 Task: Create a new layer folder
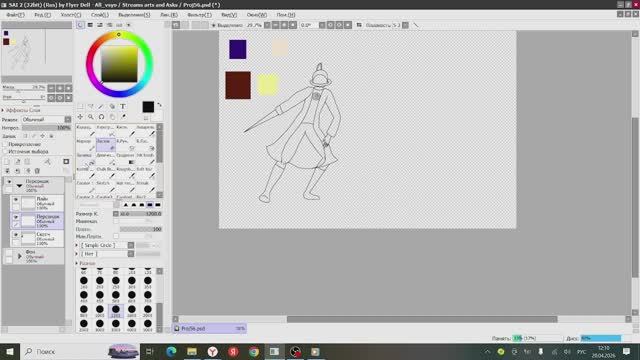[27, 162]
